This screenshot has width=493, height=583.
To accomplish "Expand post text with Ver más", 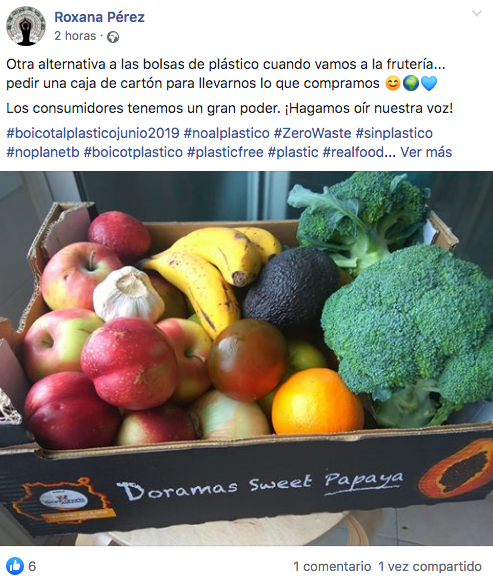I will pyautogui.click(x=426, y=152).
